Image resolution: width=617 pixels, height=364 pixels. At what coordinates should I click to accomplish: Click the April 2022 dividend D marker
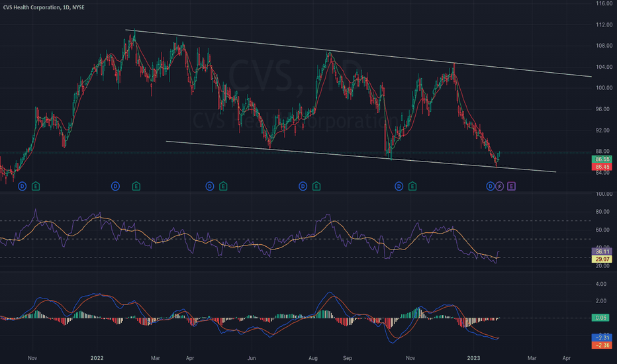(210, 186)
